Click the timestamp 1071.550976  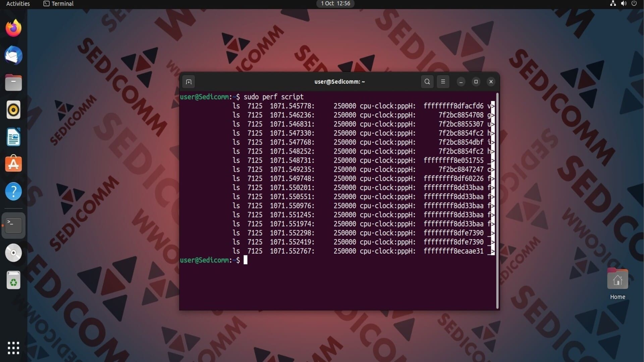pos(292,205)
